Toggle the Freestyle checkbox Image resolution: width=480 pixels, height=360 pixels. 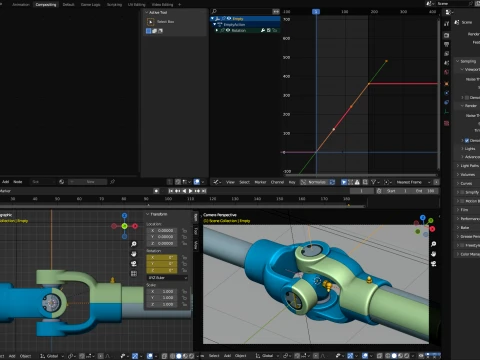[x=462, y=245]
